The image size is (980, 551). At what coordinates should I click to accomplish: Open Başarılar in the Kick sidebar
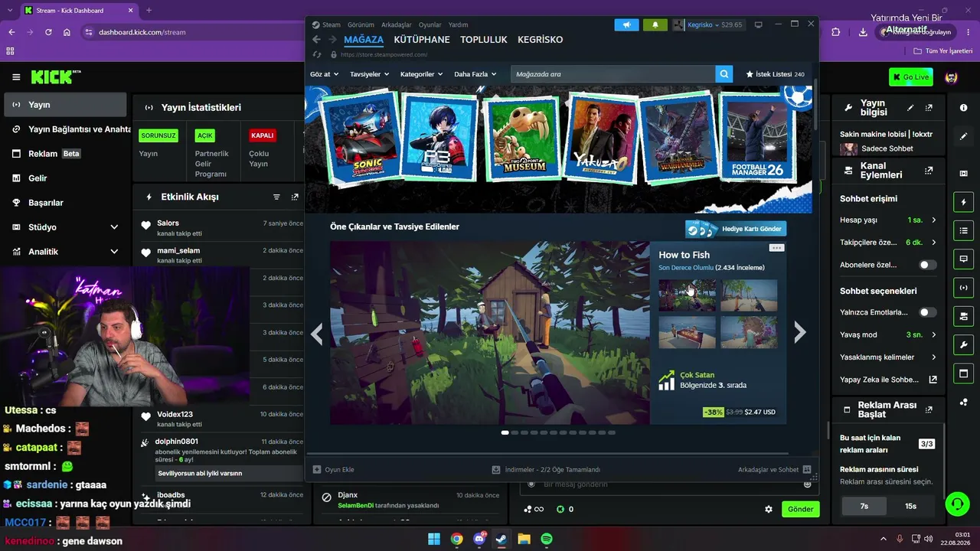click(65, 203)
